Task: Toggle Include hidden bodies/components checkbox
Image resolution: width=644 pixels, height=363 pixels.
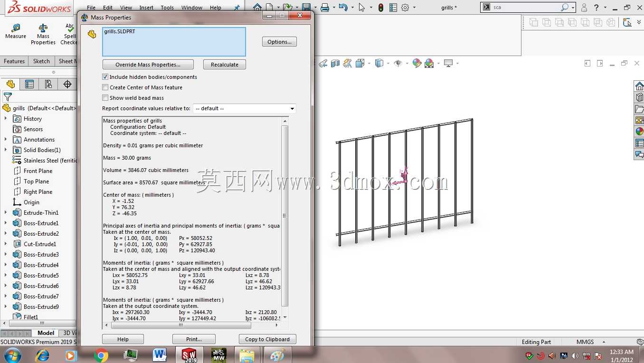Action: (105, 77)
